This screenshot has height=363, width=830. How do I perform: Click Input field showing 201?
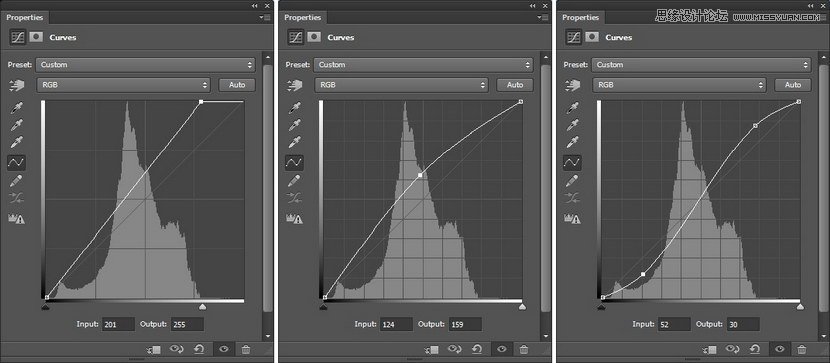pyautogui.click(x=119, y=324)
